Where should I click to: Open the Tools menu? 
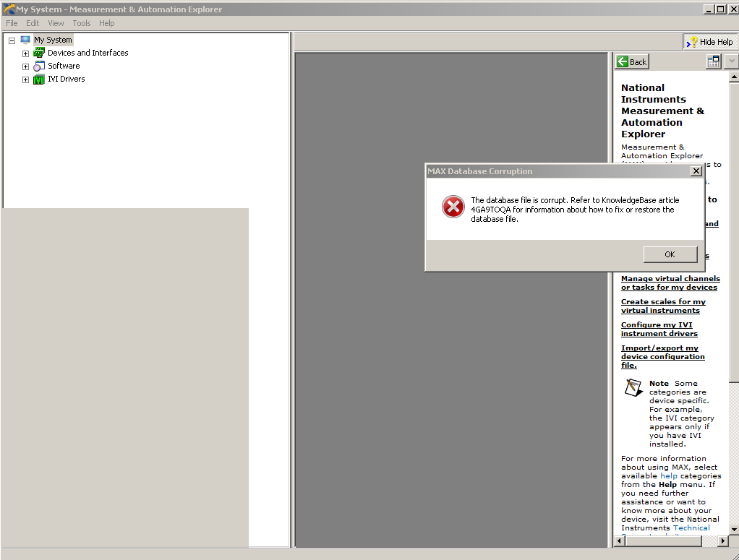pos(82,23)
